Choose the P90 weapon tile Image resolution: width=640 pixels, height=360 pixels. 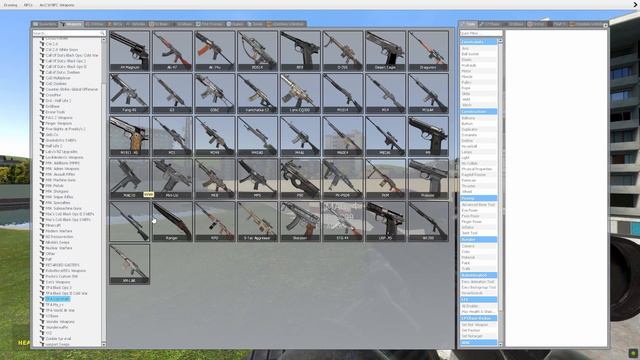(300, 179)
